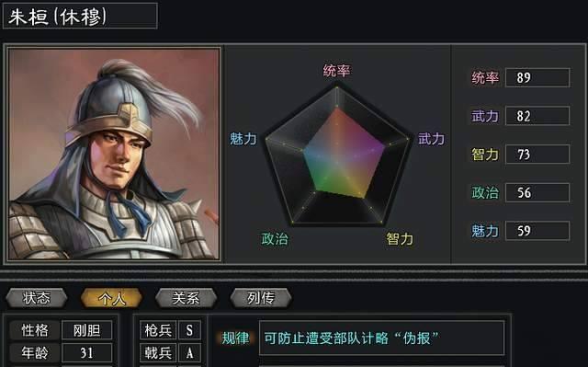Click the 枪兵 aptitude rank S
The width and height of the screenshot is (588, 367).
[189, 330]
